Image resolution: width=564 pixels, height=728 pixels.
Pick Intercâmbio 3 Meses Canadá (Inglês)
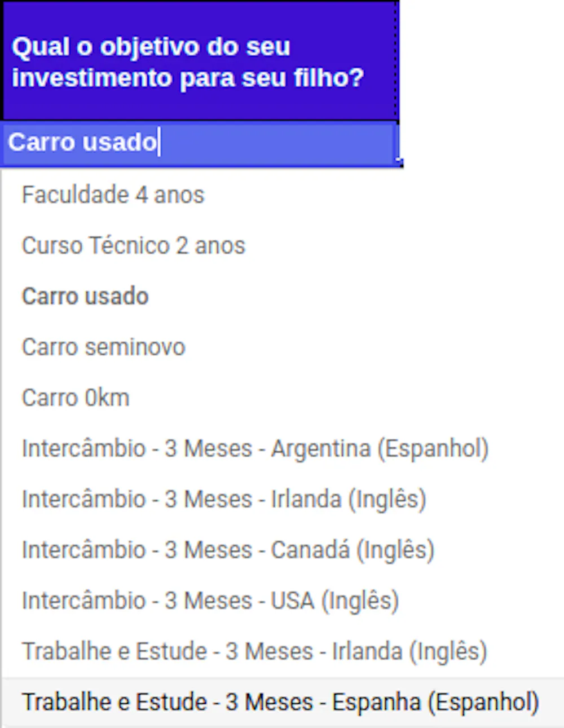(x=228, y=550)
